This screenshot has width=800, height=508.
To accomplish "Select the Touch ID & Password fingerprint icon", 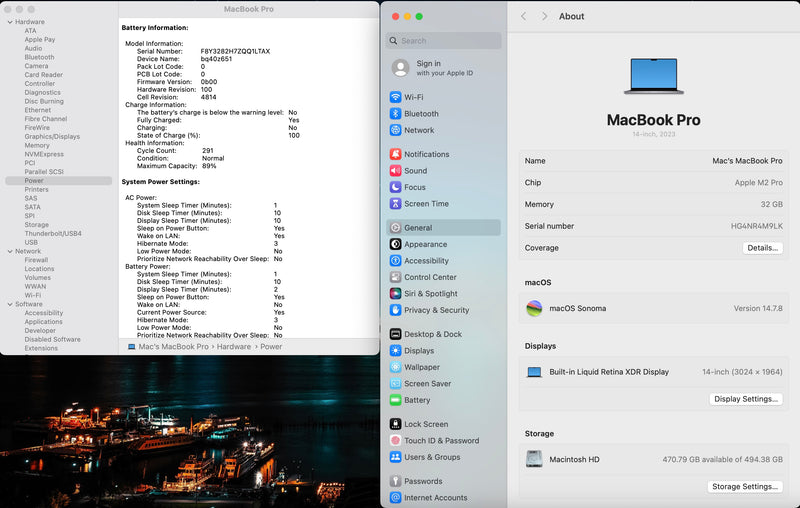I will (x=395, y=440).
